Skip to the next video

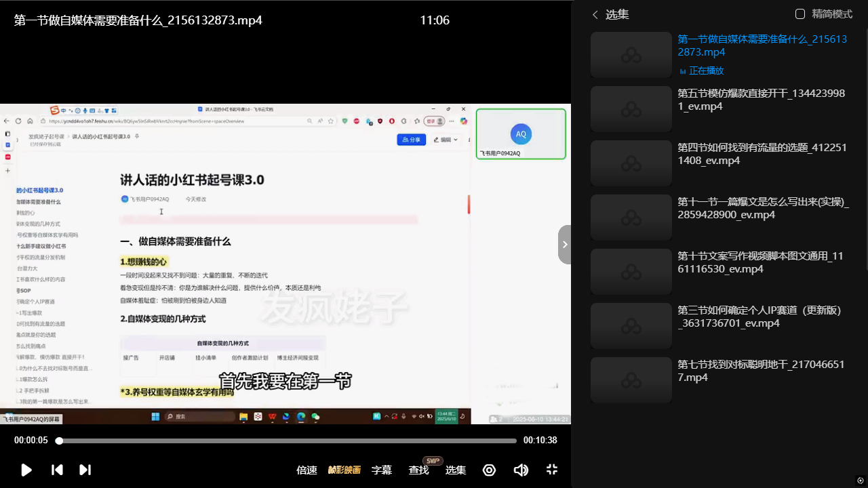tap(85, 470)
